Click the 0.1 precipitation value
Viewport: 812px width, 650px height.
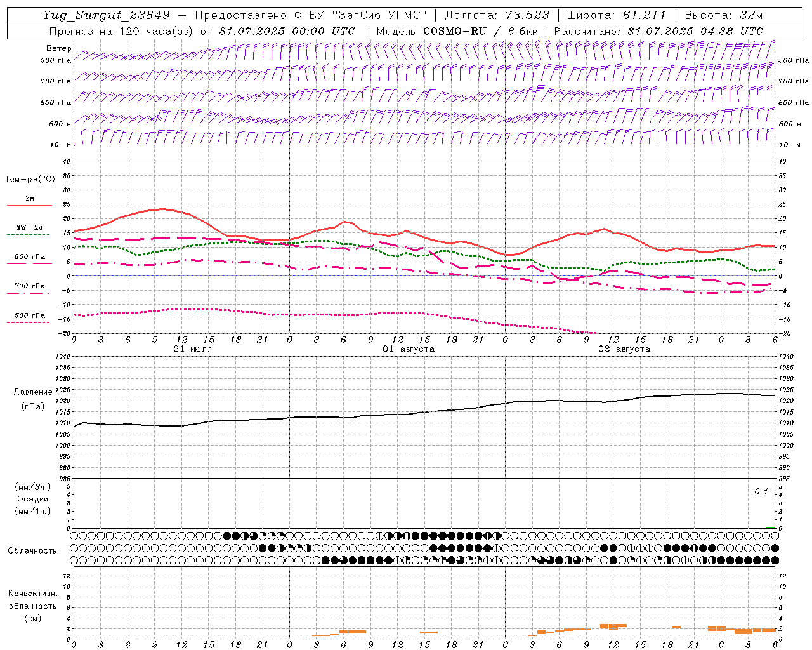pyautogui.click(x=761, y=492)
